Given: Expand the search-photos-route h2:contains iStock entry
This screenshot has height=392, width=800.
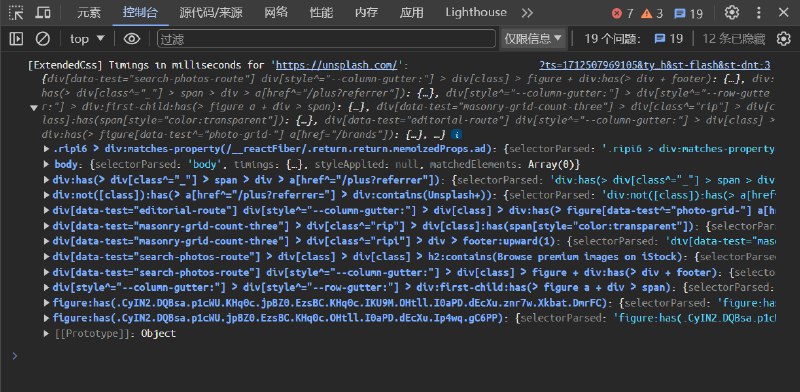Looking at the screenshot, I should tap(47, 257).
